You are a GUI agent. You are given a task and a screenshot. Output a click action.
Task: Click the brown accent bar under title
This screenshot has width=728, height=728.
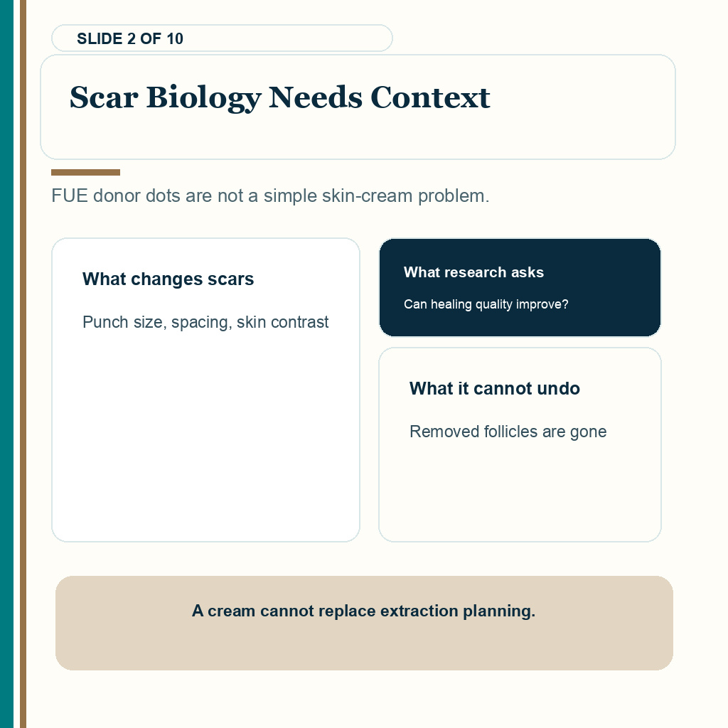coord(85,172)
